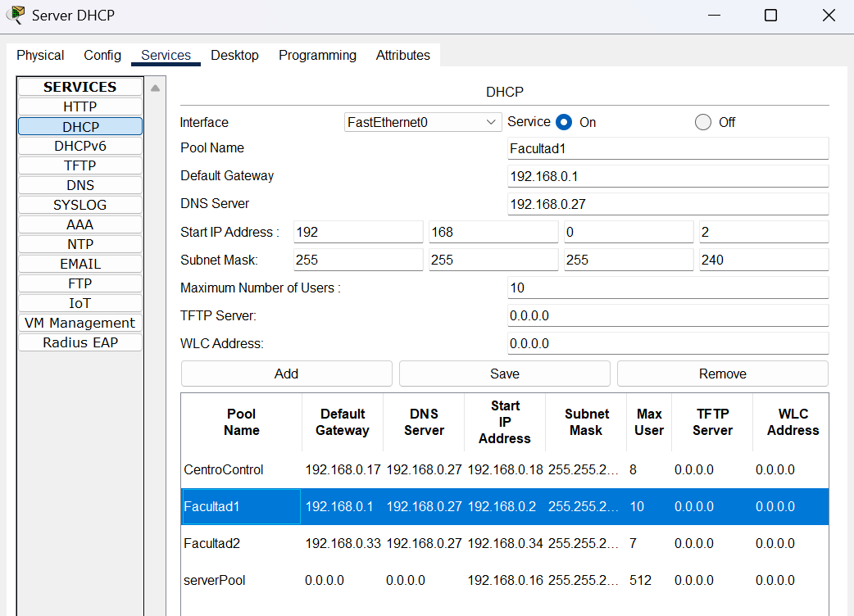Click Start IP second octet field 168
This screenshot has height=616, width=854.
[493, 232]
